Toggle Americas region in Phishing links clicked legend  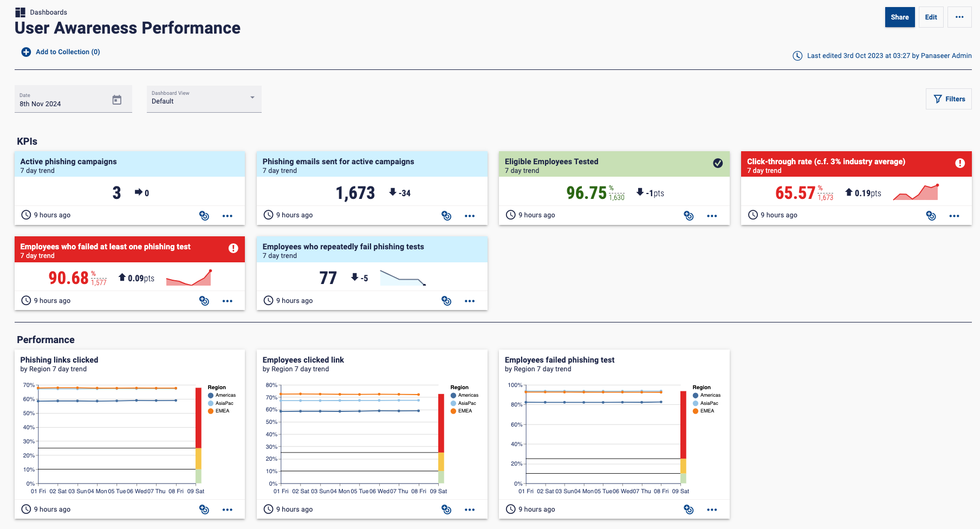tap(222, 395)
